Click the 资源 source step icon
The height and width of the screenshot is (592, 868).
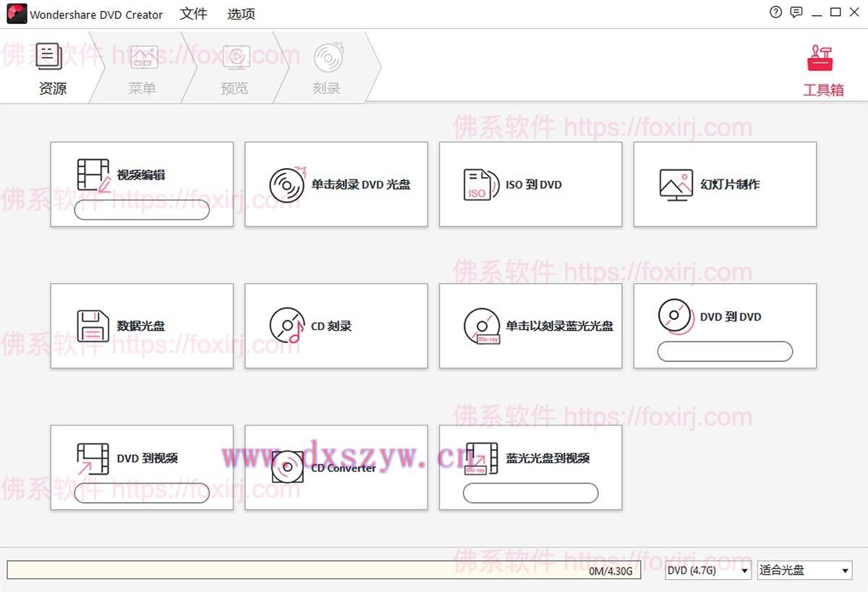(x=48, y=56)
